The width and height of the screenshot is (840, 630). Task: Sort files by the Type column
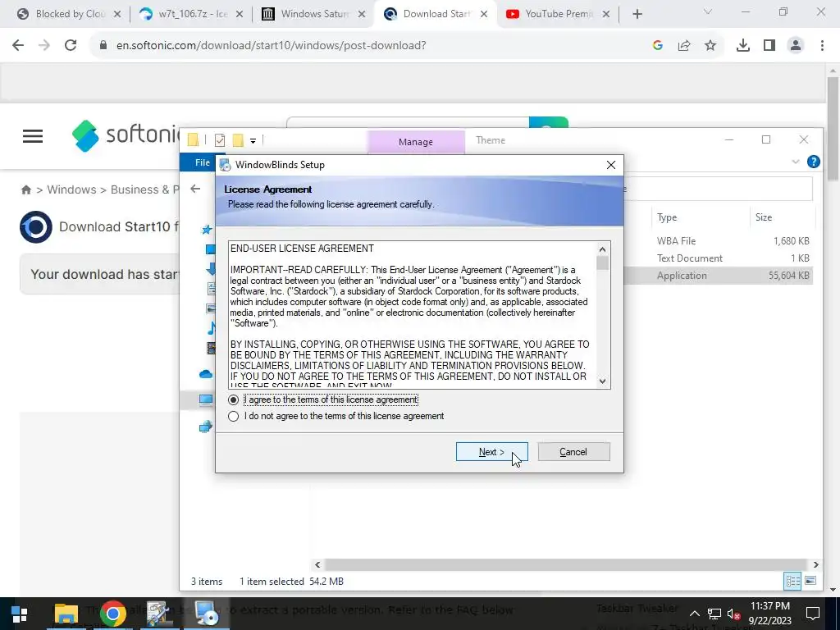coord(666,217)
